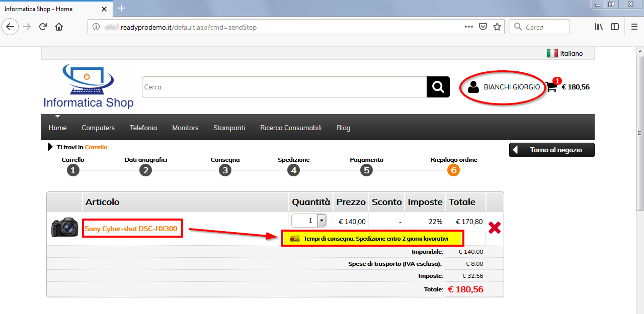
Task: Open Sony Cyber-shot DSC-HX300 product link
Action: point(131,229)
